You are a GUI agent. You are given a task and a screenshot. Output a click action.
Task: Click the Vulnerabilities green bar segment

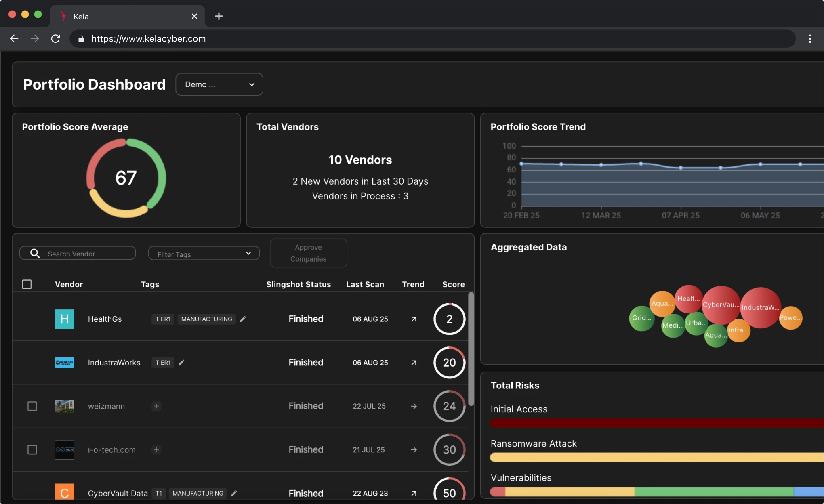pyautogui.click(x=714, y=492)
